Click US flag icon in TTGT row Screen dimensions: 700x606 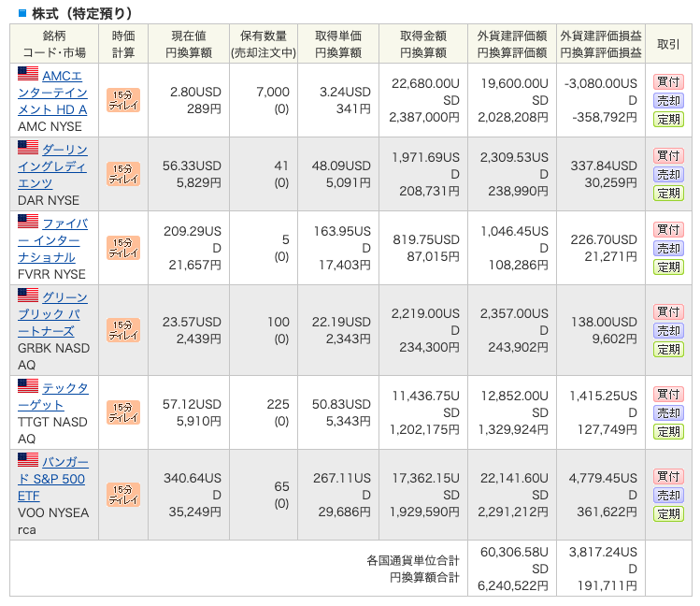click(x=28, y=386)
